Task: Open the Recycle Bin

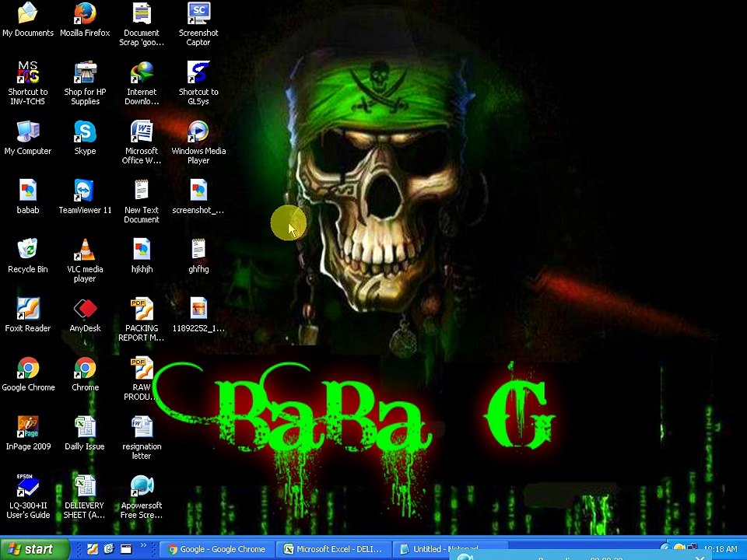Action: pos(28,256)
